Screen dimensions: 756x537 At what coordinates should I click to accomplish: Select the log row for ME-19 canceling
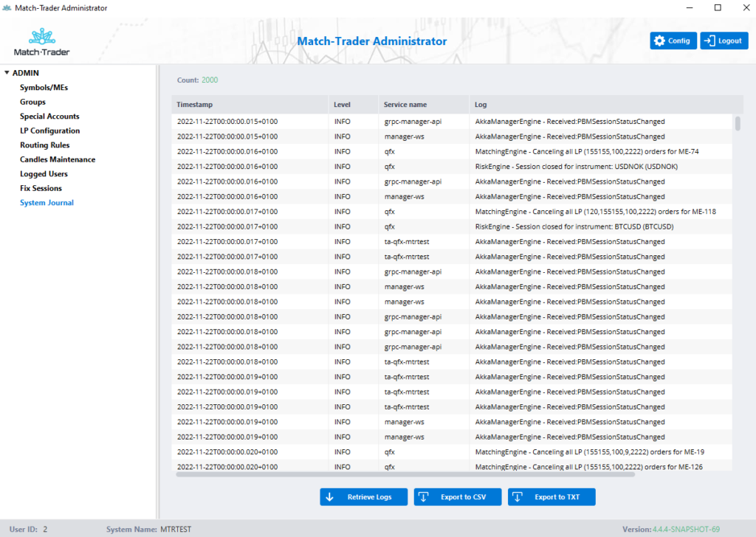pyautogui.click(x=452, y=451)
